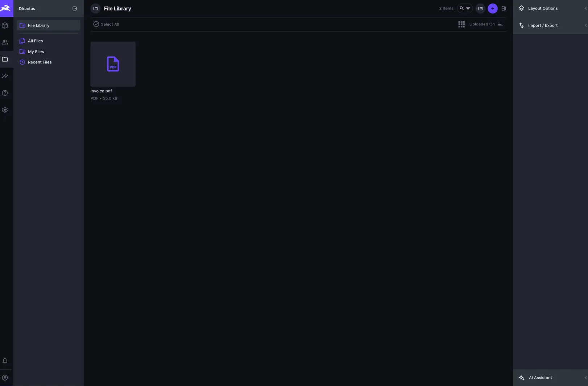Open the Settings gear module icon

pyautogui.click(x=5, y=110)
